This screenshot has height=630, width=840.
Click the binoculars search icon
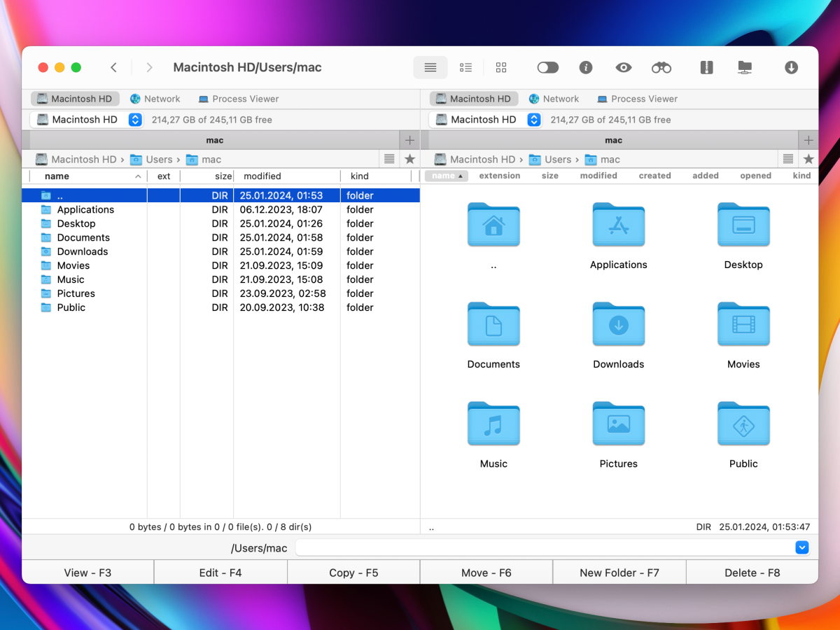pos(661,67)
